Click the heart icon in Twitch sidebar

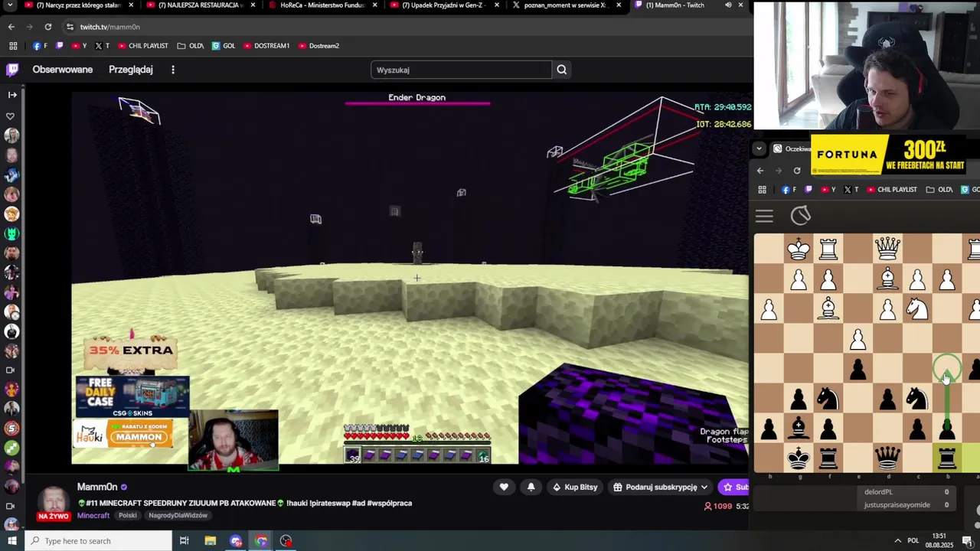click(x=11, y=116)
